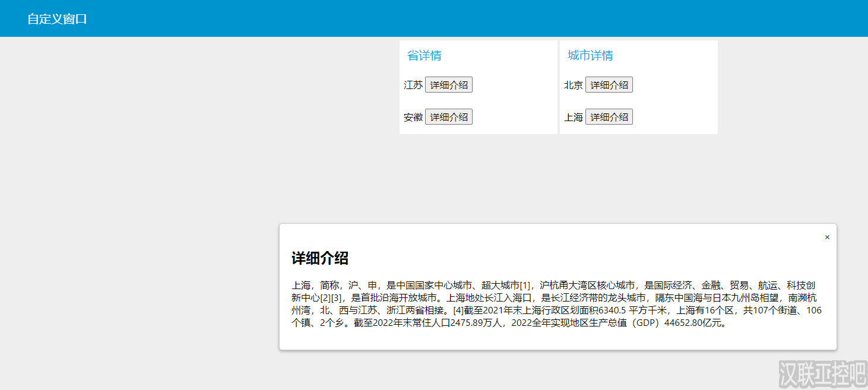Image resolution: width=868 pixels, height=390 pixels.
Task: Click 详细介绍 beside 北京
Action: coord(609,84)
